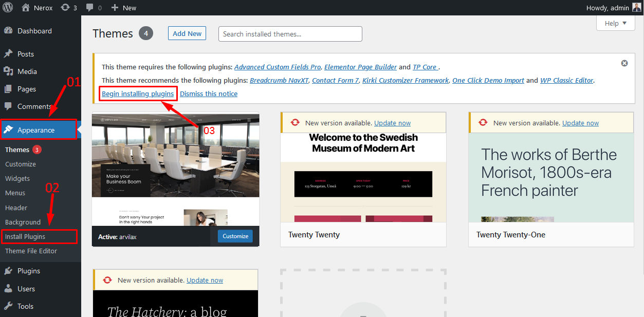
Task: Click the Pages sidebar icon
Action: pyautogui.click(x=8, y=89)
